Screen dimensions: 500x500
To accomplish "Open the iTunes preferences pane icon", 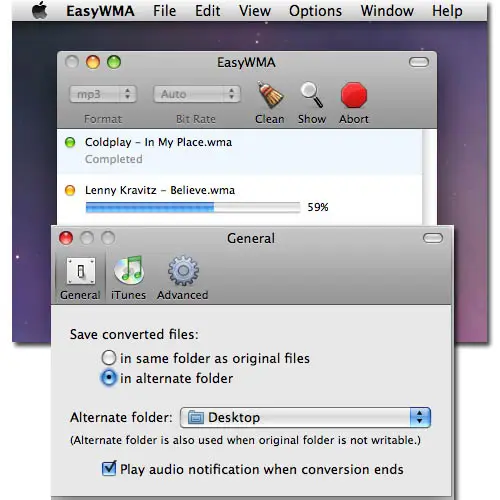I will (129, 271).
